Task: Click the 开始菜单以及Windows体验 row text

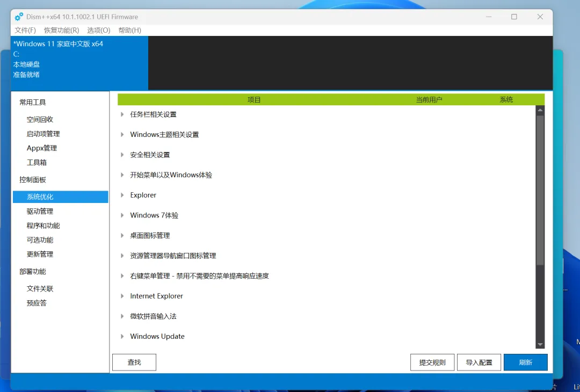Action: coord(171,175)
